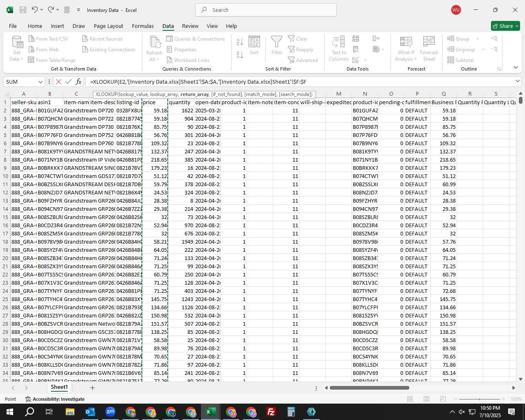Image resolution: width=525 pixels, height=420 pixels.
Task: Open the Name Box dropdown arrow
Action: [x=40, y=82]
